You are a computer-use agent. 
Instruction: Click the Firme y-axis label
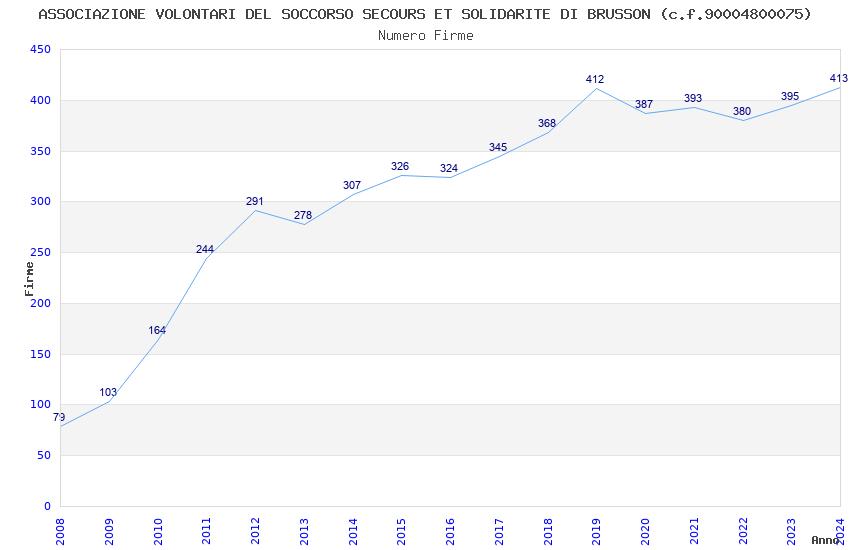pos(29,279)
